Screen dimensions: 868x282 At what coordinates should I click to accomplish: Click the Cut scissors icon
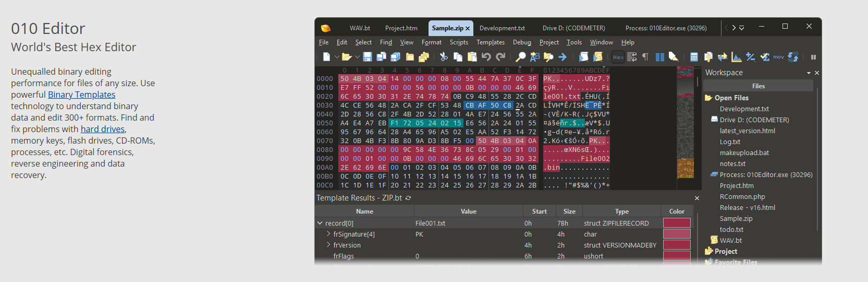click(444, 57)
